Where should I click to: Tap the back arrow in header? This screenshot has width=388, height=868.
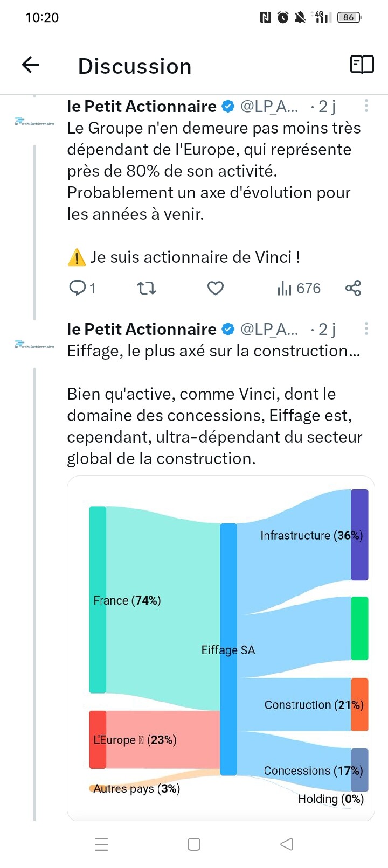pyautogui.click(x=30, y=65)
